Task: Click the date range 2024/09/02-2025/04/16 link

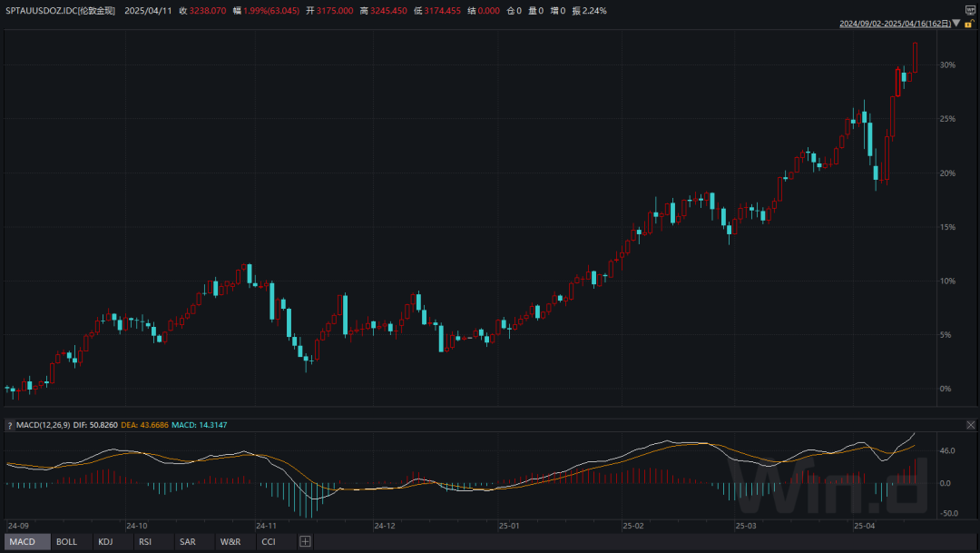Action: pyautogui.click(x=895, y=24)
